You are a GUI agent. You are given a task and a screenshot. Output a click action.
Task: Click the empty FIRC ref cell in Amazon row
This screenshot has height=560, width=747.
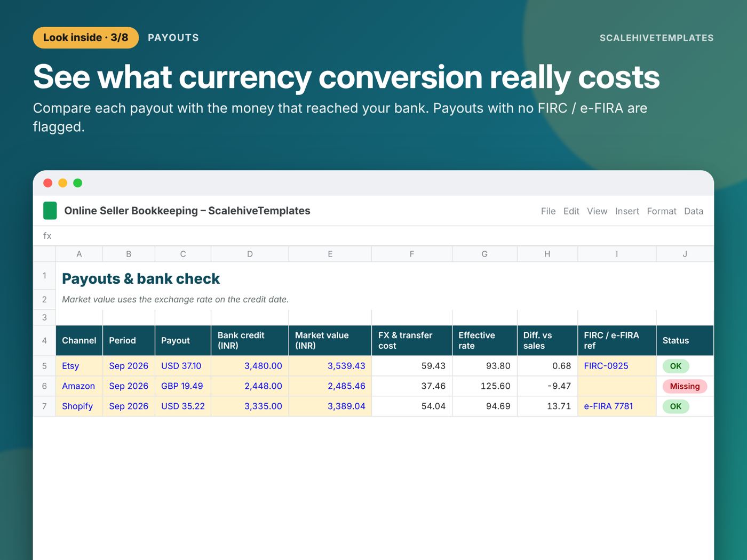click(617, 386)
